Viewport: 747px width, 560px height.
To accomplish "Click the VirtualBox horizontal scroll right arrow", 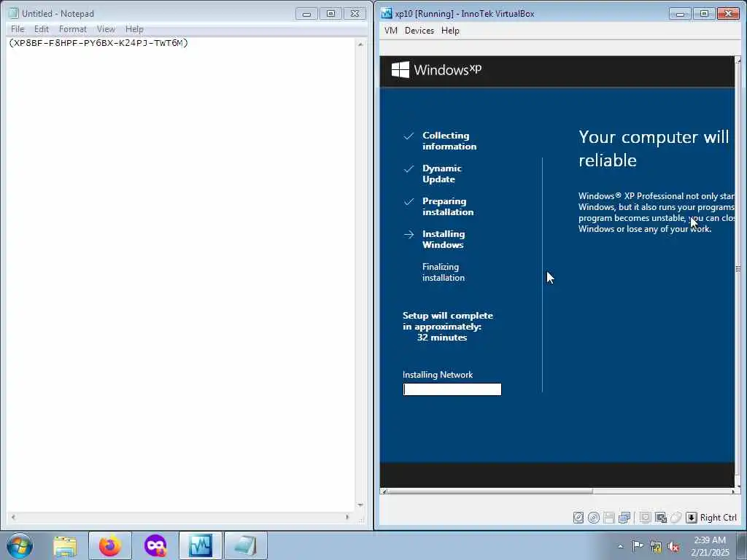I will [732, 491].
